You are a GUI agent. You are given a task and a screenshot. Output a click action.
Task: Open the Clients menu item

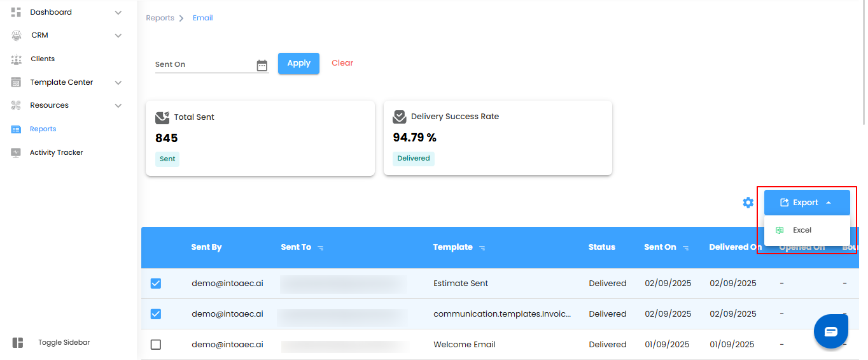click(x=43, y=59)
